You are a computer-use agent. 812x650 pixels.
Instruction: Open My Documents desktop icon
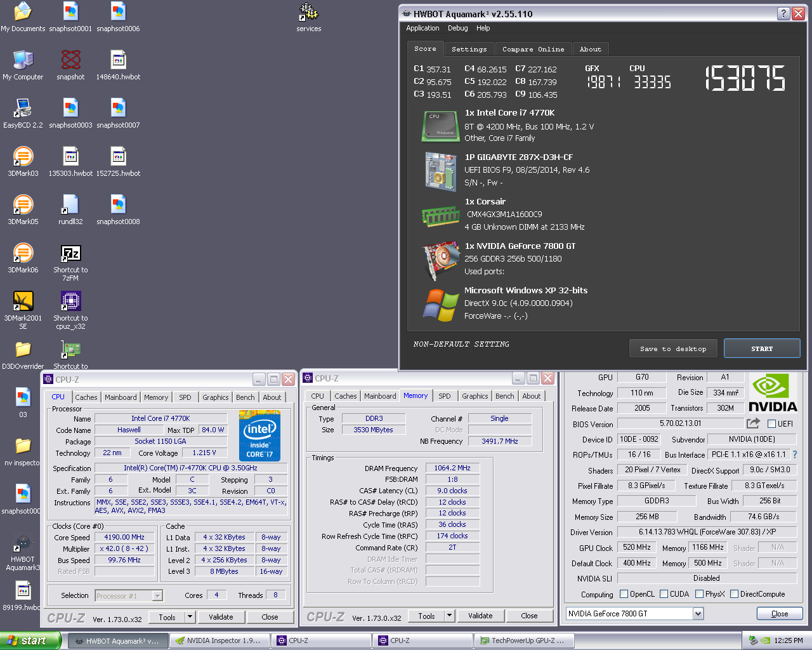click(x=23, y=17)
